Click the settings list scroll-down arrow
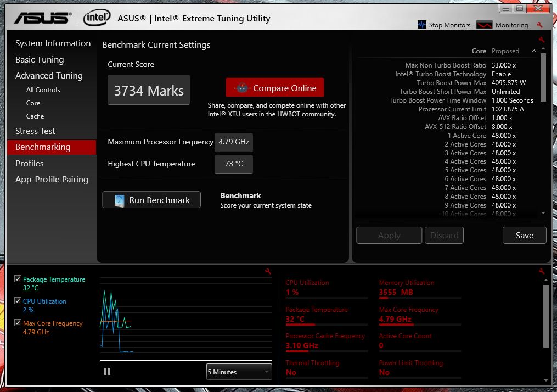Viewport: 557px width, 392px height. click(x=543, y=213)
